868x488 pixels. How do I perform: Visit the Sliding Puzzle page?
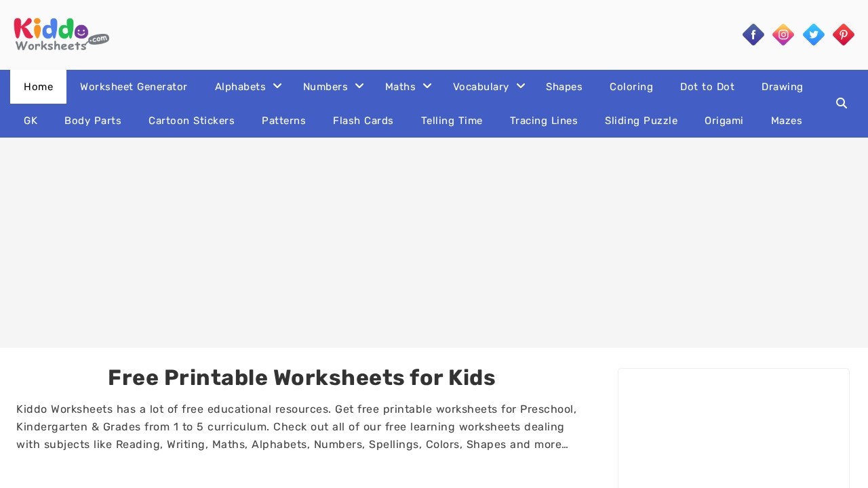point(641,121)
